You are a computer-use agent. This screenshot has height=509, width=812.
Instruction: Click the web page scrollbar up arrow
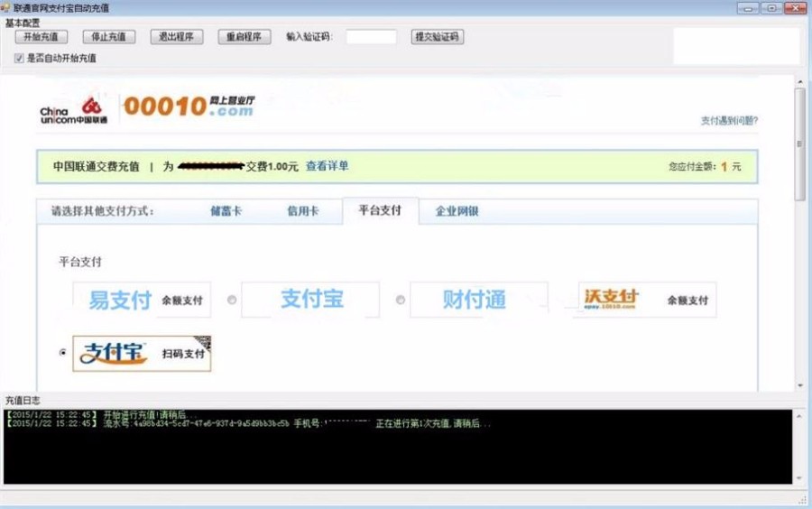click(800, 82)
